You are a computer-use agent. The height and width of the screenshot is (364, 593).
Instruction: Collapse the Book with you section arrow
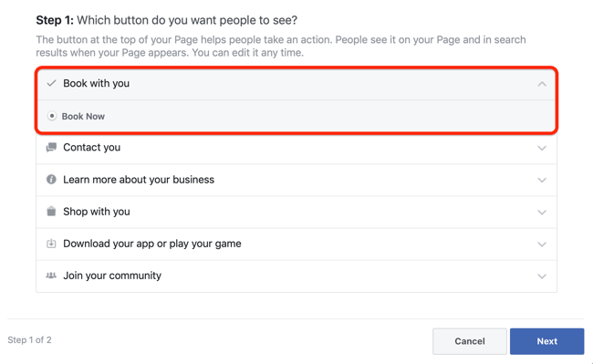(542, 84)
